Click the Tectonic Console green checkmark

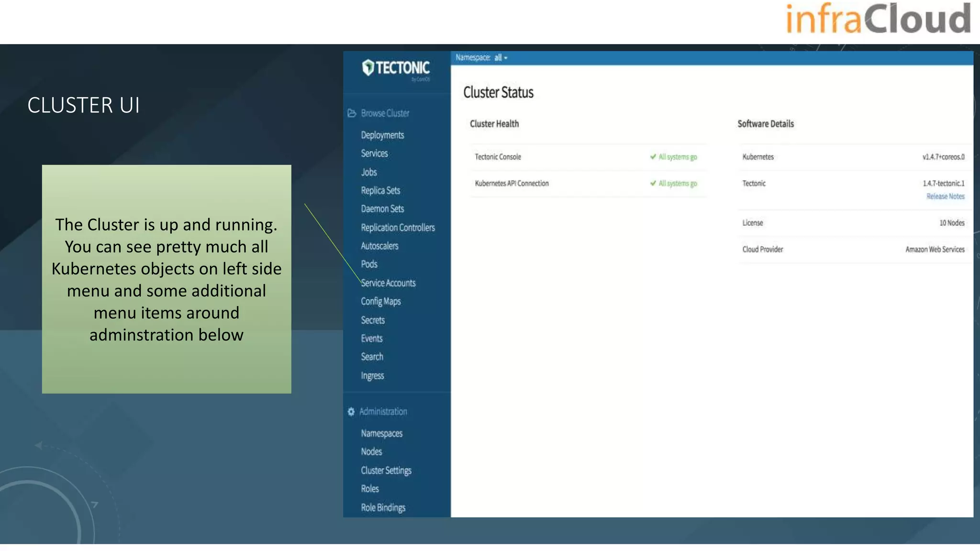pyautogui.click(x=653, y=157)
